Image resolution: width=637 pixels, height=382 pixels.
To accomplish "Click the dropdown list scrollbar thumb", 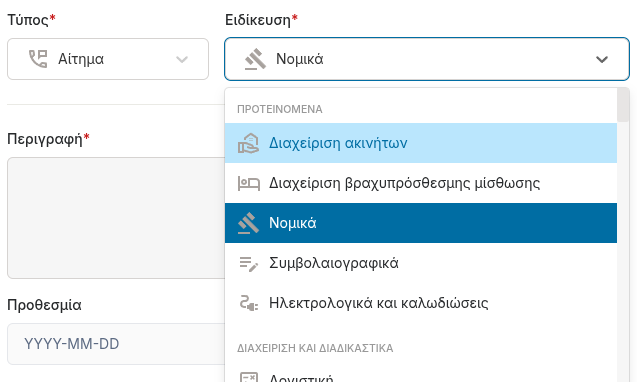I will click(623, 104).
